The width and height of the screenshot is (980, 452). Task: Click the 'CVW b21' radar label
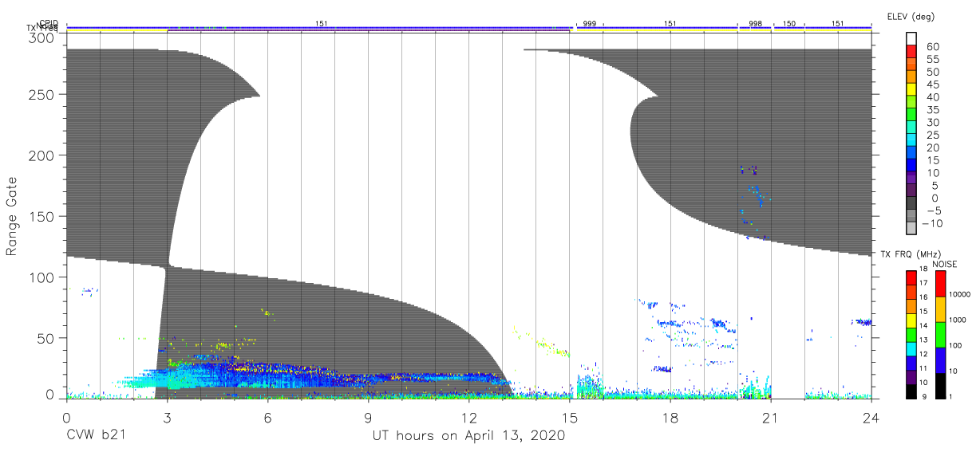coord(97,436)
